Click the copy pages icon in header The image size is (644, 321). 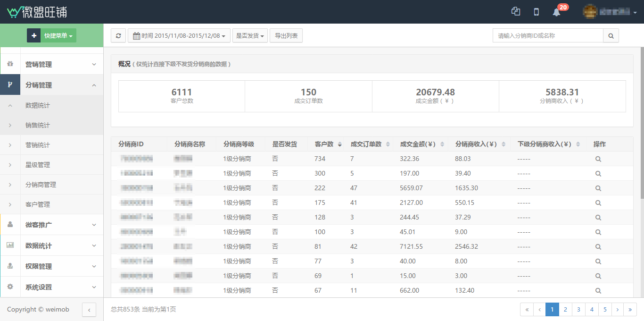(516, 12)
